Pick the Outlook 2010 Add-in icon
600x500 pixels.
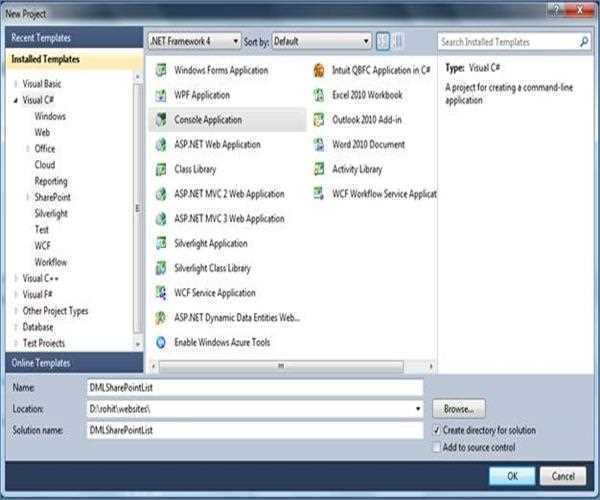pyautogui.click(x=318, y=120)
